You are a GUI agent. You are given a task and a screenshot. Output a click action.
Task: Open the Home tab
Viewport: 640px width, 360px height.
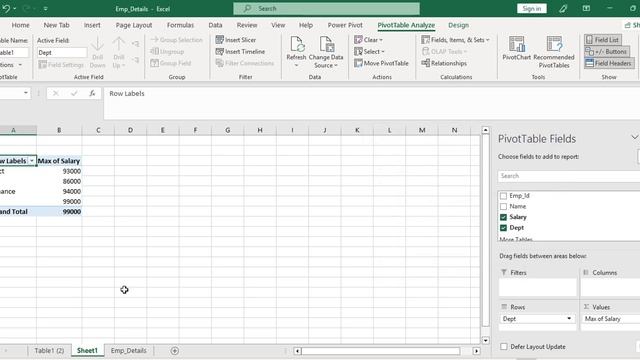(x=20, y=25)
